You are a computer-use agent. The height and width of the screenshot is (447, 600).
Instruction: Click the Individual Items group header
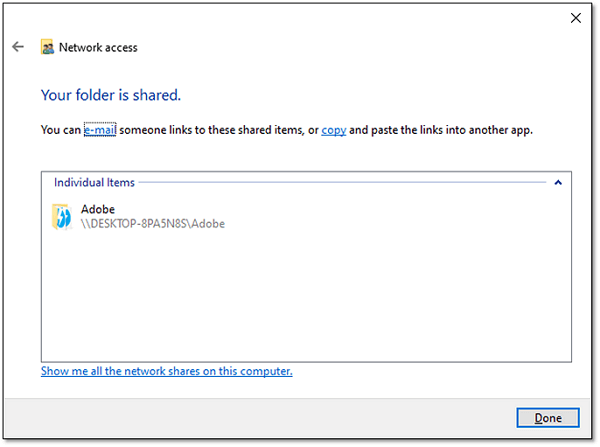click(x=94, y=183)
